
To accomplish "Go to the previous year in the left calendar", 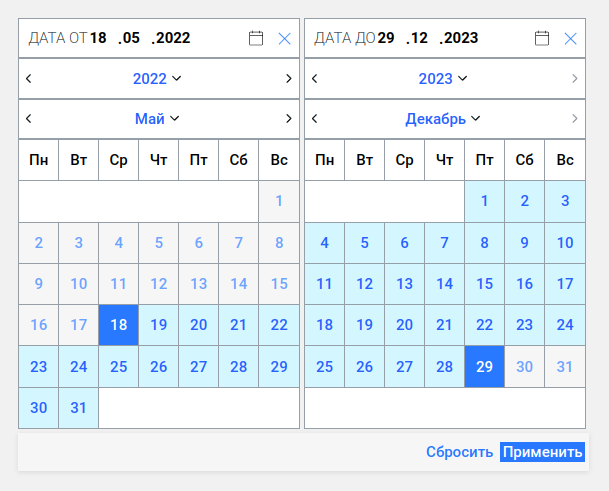I will (x=29, y=78).
